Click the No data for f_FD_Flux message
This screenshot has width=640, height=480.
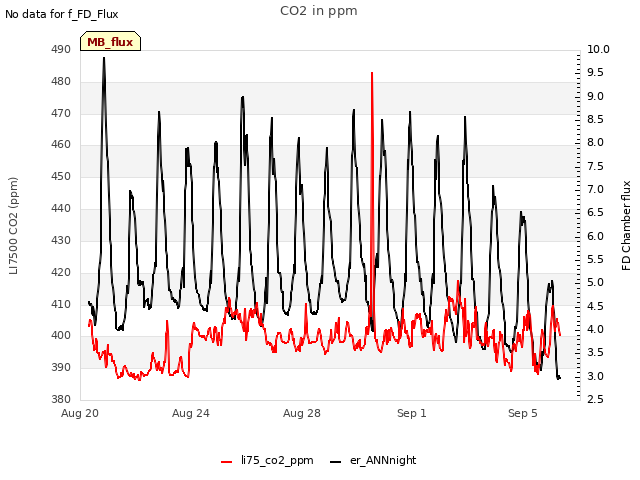(62, 14)
